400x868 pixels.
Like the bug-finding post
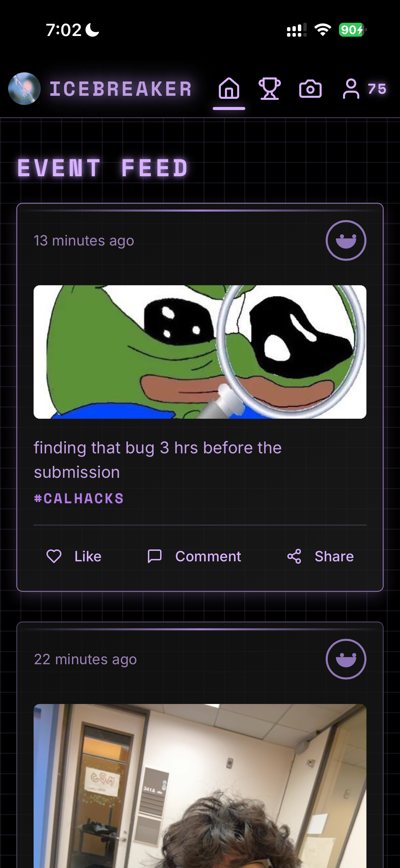pos(74,556)
